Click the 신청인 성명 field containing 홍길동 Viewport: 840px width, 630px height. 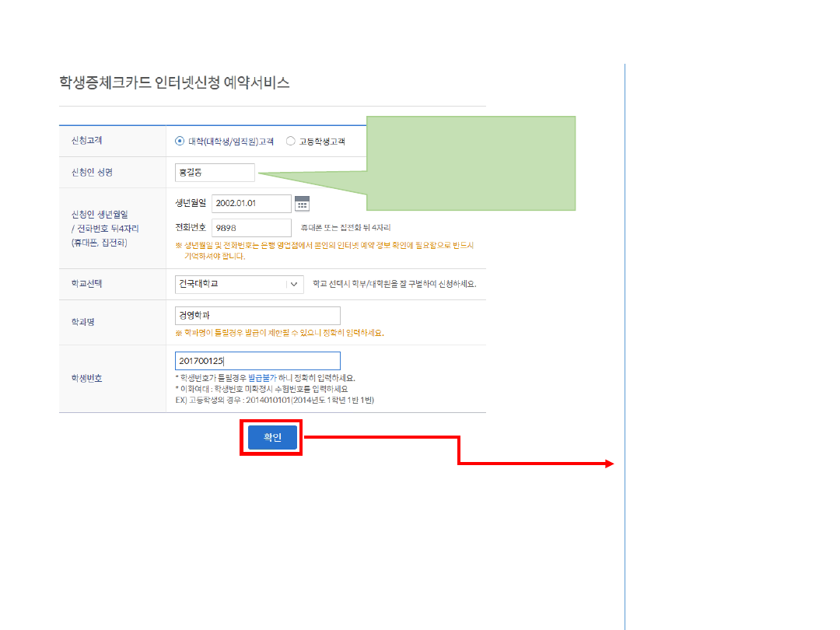[215, 173]
